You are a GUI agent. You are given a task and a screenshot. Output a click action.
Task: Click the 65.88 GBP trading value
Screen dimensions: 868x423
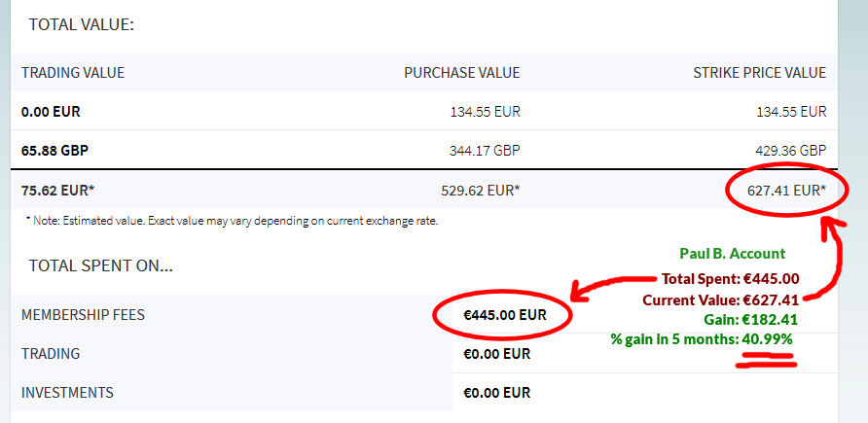[54, 150]
